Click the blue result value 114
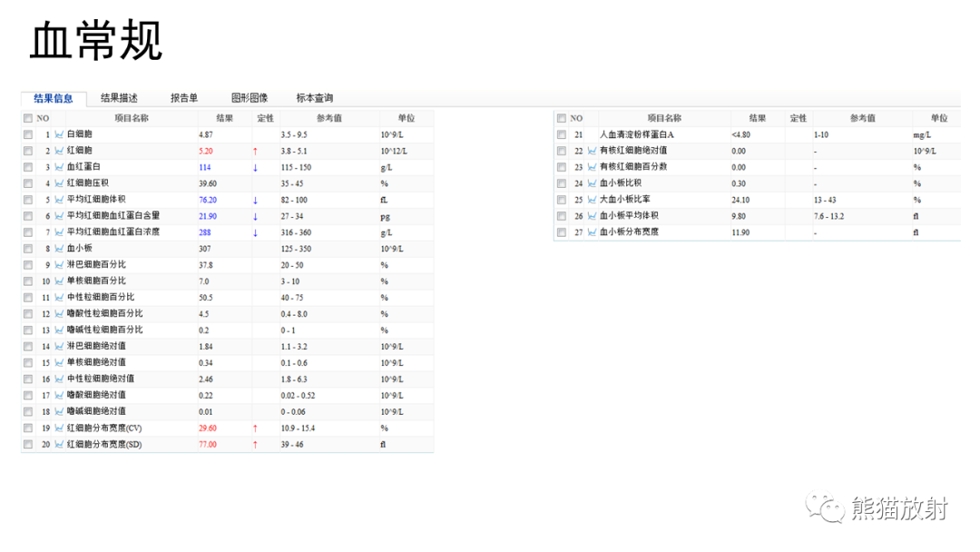Viewport: 980px width, 552px height. [x=204, y=168]
